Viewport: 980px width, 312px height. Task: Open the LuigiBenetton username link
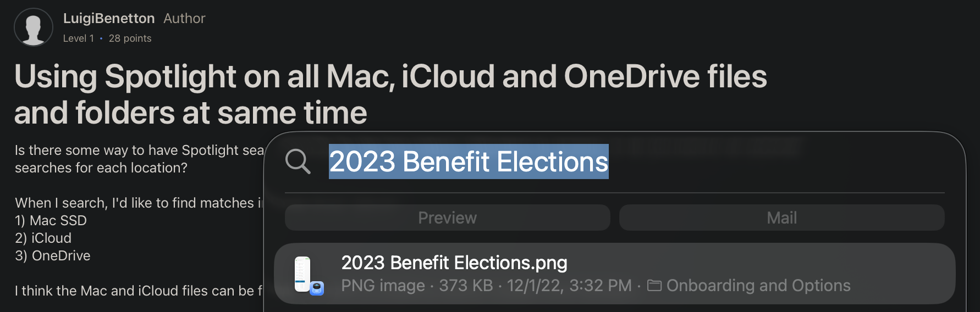109,19
